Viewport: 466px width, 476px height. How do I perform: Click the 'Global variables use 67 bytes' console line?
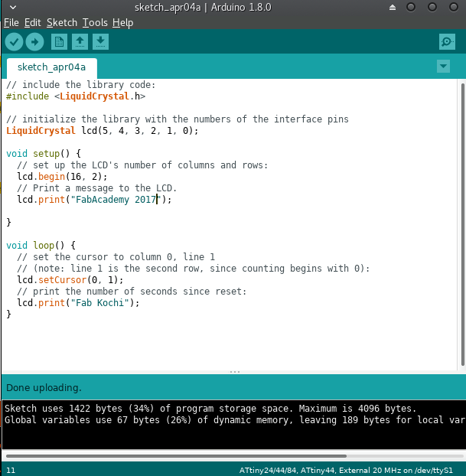click(x=234, y=420)
